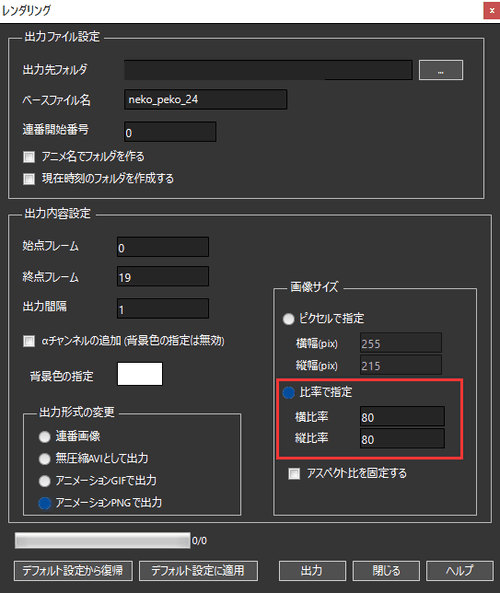Click the 閉じる button
This screenshot has height=593, width=500.
tap(386, 571)
